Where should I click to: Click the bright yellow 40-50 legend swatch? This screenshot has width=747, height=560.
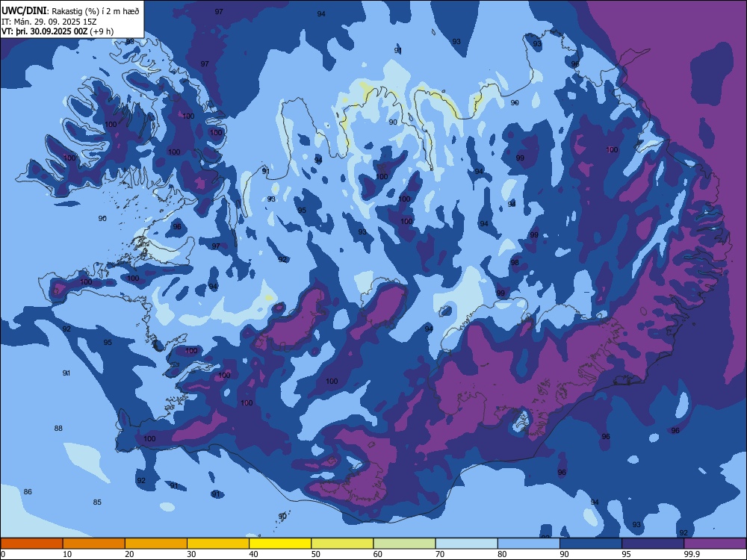[x=280, y=544]
